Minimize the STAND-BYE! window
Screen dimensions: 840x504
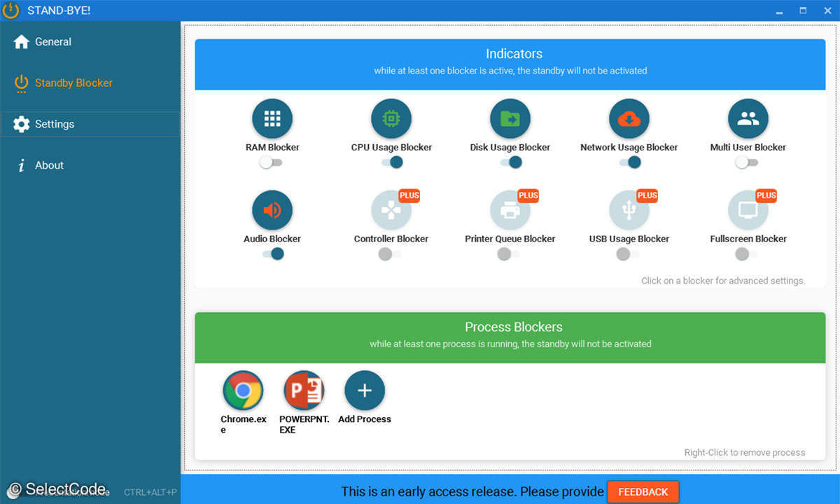click(x=779, y=10)
